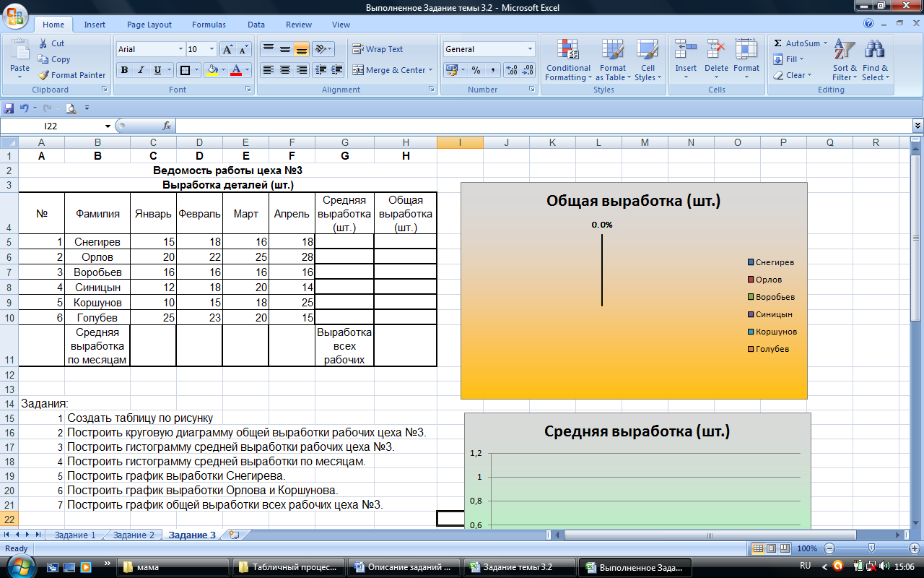Click the Insert Function fx button
The height and width of the screenshot is (578, 924).
tap(167, 126)
